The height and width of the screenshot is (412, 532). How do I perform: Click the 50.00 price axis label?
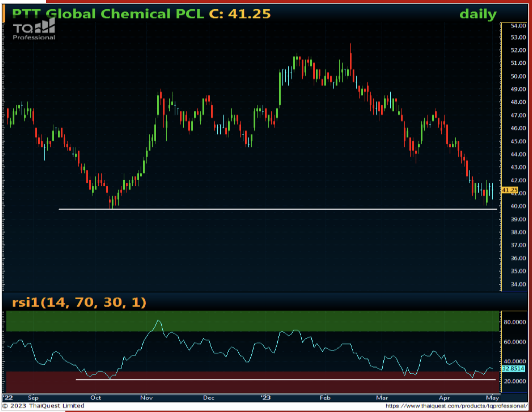(x=518, y=76)
